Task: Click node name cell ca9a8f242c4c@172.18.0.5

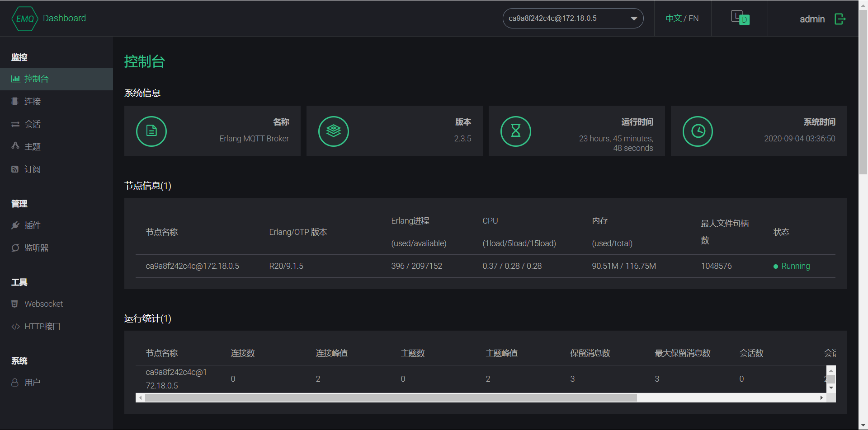Action: tap(192, 266)
